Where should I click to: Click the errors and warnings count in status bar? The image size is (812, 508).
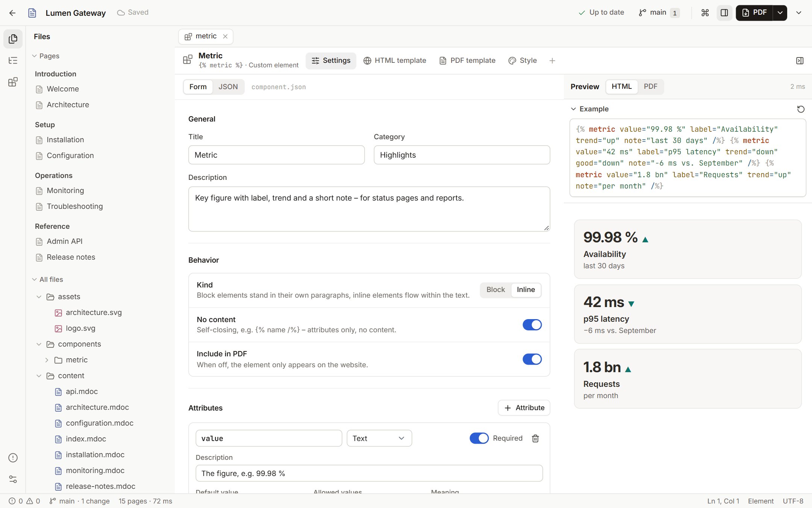pyautogui.click(x=24, y=501)
